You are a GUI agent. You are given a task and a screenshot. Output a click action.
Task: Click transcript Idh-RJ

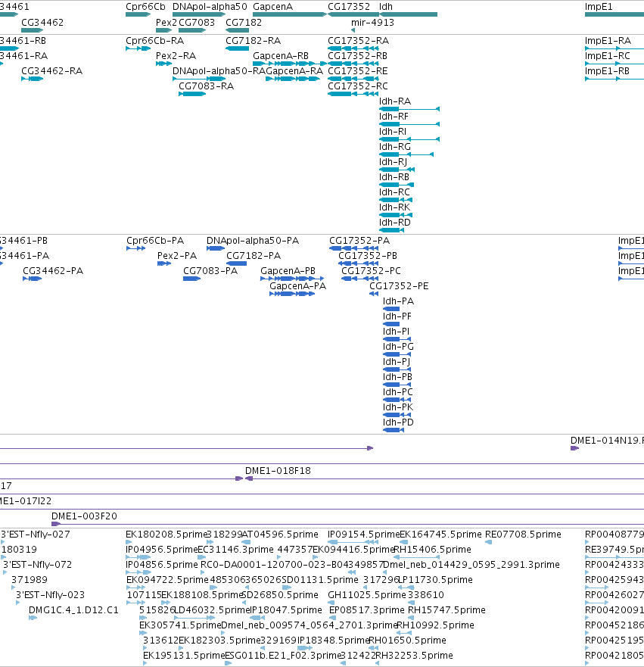pos(394,162)
